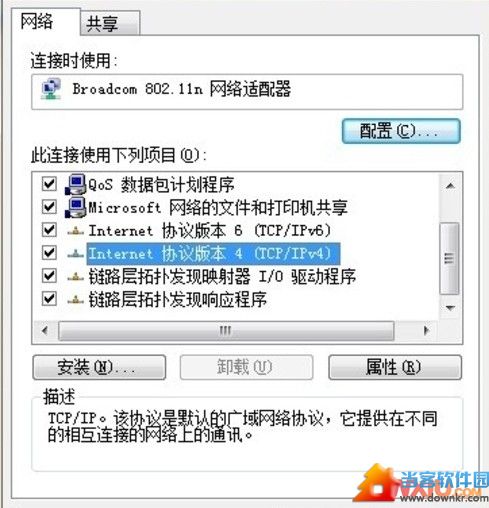Open adapter settings with 配置(C) button
489x508 pixels.
pos(401,131)
